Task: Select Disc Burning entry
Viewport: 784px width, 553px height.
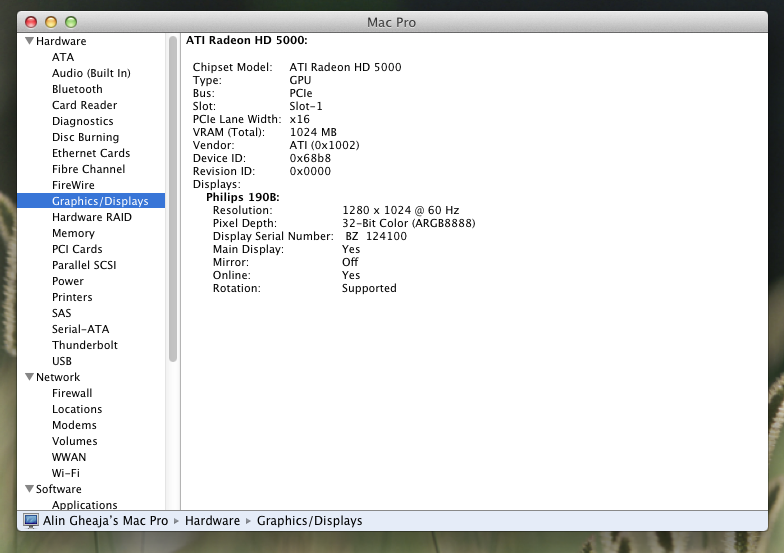Action: pos(86,137)
